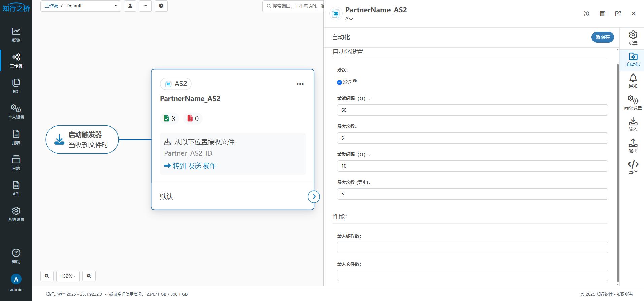644x301 pixels.
Task: Open the 152% zoom level dropdown
Action: pyautogui.click(x=68, y=276)
